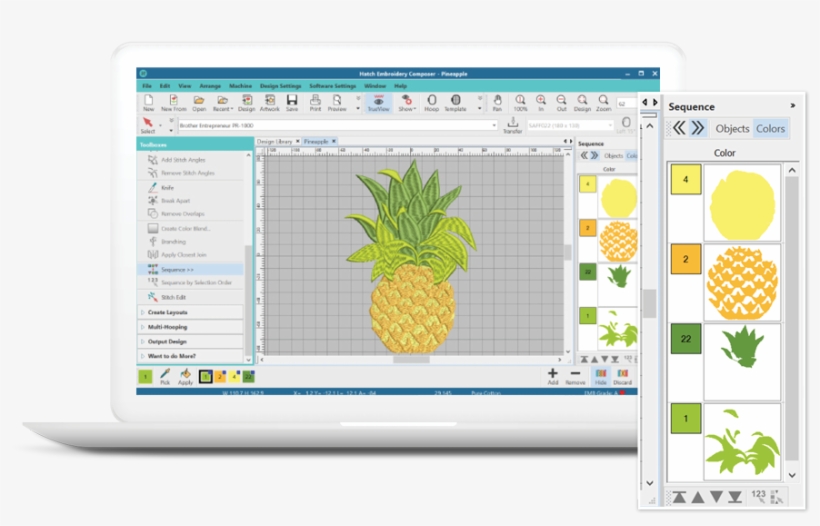
Task: Toggle the TrueView eye button
Action: point(378,102)
